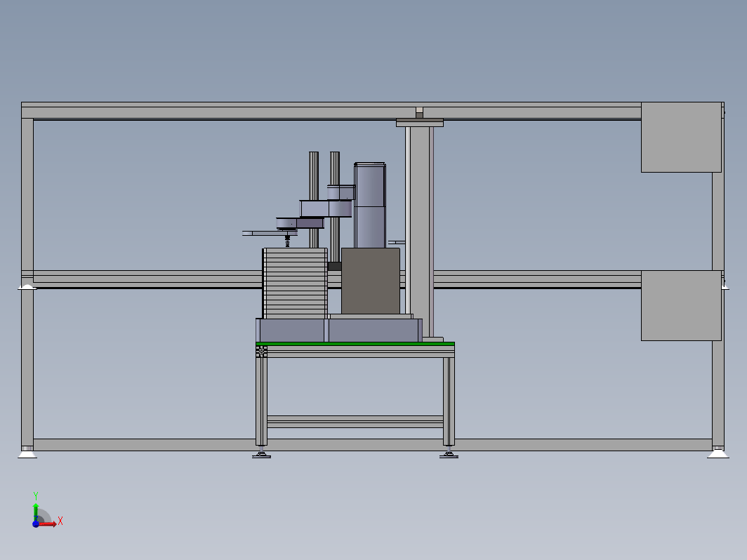Select the table's right aluminum leg
This screenshot has width=747, height=560.
pyautogui.click(x=449, y=401)
